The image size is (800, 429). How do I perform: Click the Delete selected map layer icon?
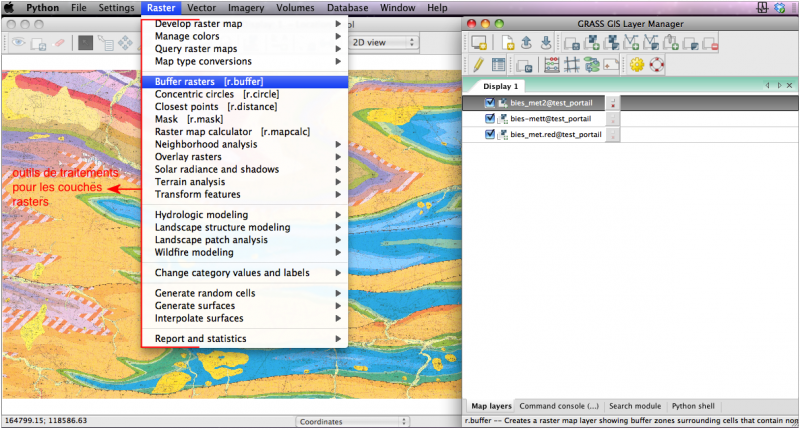click(x=710, y=43)
